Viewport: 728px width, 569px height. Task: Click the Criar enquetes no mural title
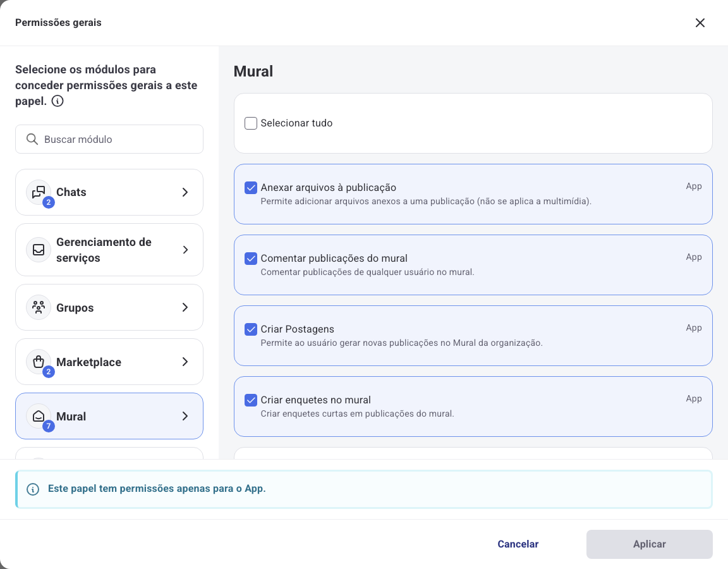[316, 400]
